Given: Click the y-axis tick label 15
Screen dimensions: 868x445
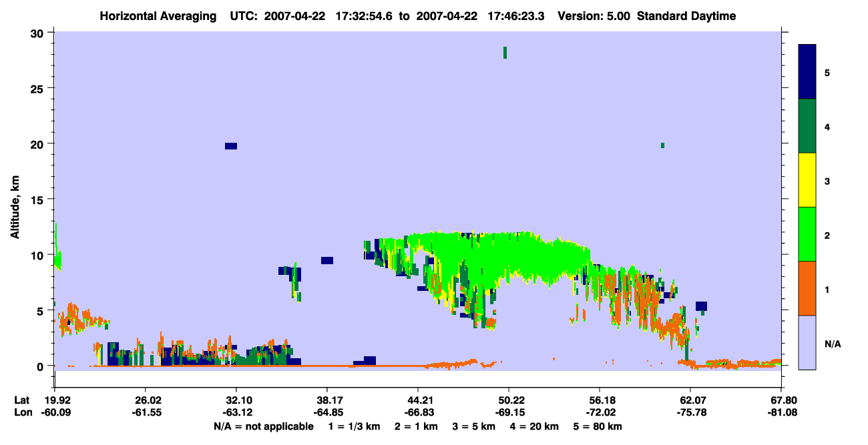Looking at the screenshot, I should coord(39,199).
